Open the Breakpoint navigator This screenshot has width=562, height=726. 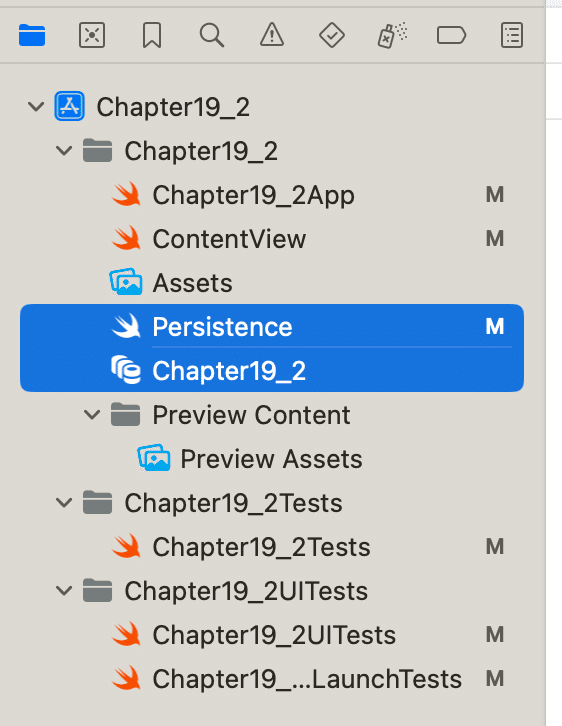click(451, 35)
